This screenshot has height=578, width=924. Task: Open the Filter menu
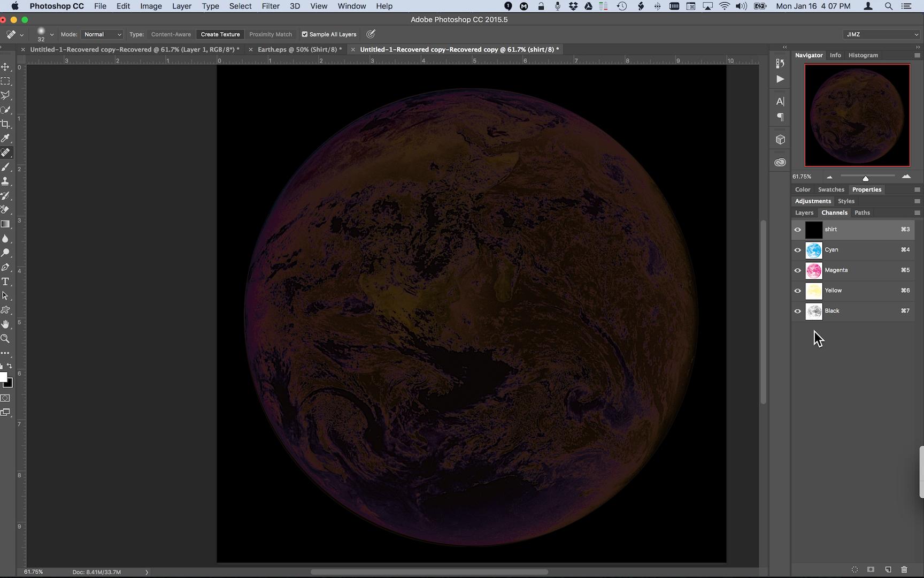pos(270,6)
